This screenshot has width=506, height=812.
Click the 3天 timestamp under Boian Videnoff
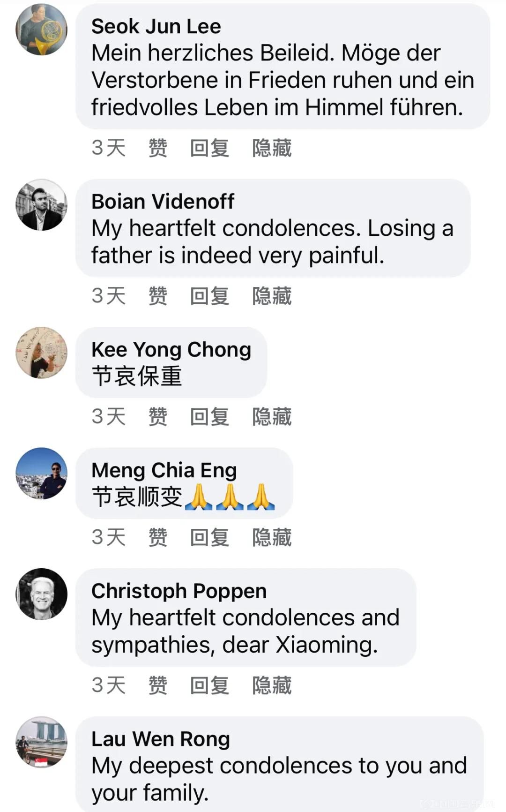(109, 296)
